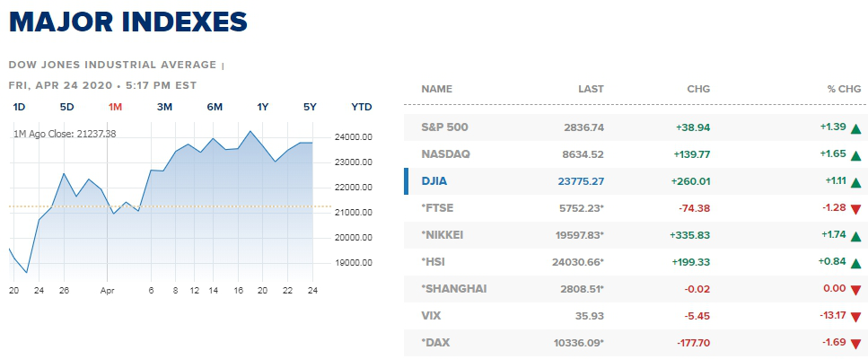Select the DJIA index row
The width and height of the screenshot is (868, 359).
tap(434, 181)
